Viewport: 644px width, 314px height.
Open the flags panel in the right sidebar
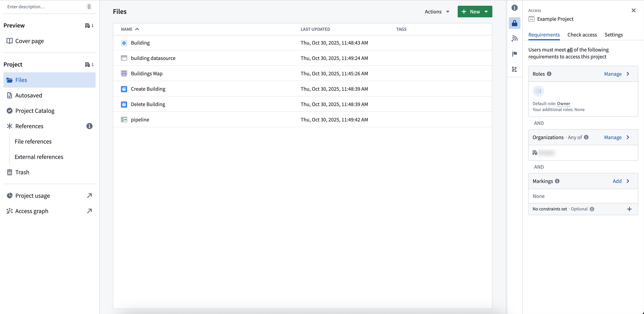(515, 54)
